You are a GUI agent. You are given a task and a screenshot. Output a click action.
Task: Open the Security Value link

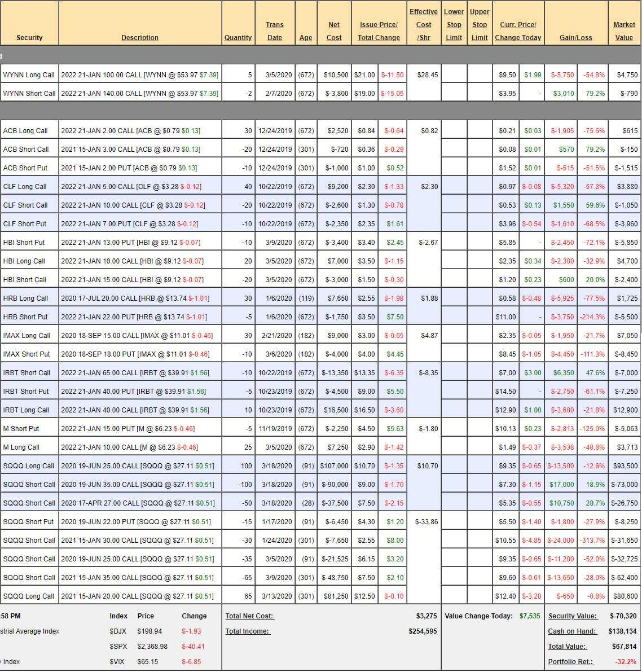coord(572,616)
